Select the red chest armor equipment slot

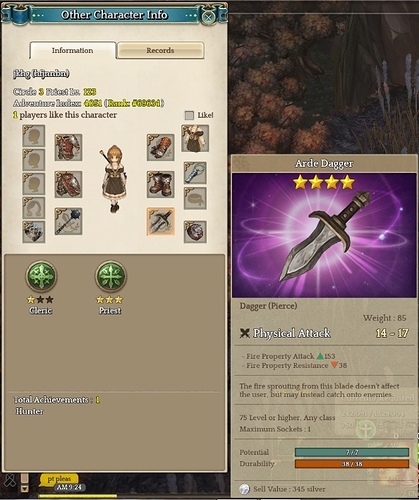(x=68, y=147)
